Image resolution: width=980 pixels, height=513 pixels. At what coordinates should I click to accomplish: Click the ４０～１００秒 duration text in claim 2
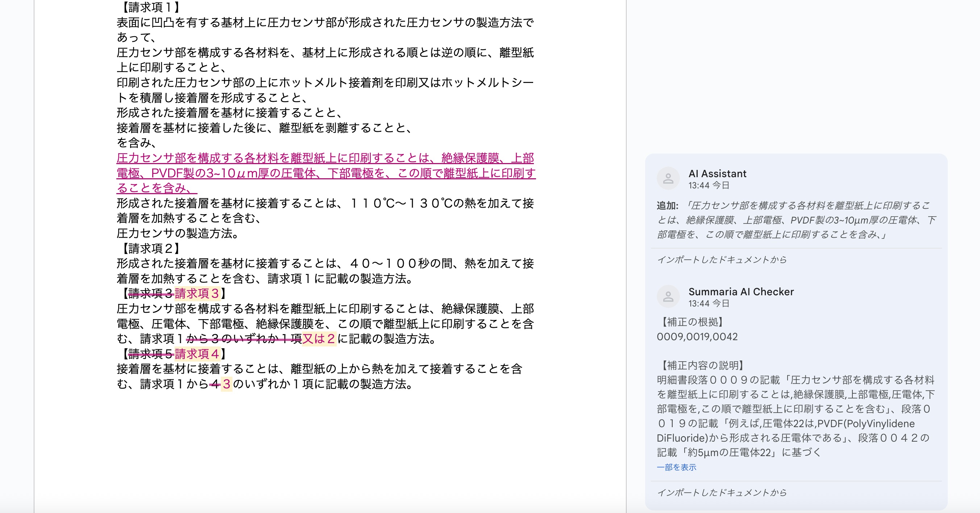pos(389,263)
